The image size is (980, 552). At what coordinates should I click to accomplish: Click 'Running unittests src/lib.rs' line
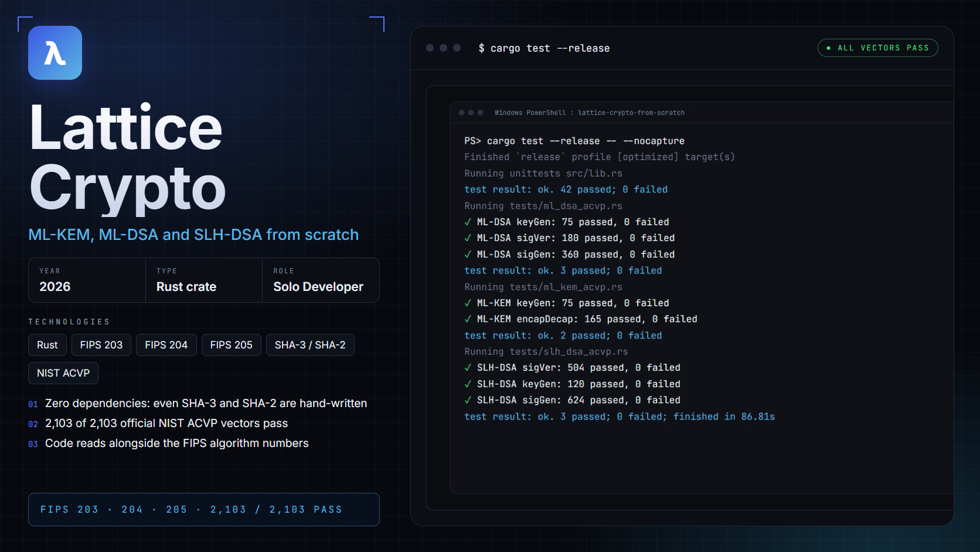click(543, 174)
